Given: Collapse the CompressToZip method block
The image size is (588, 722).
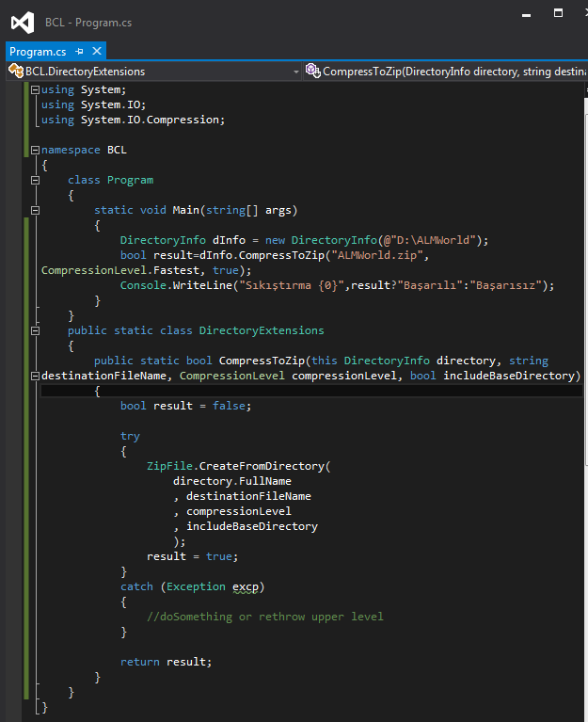Looking at the screenshot, I should 35,377.
